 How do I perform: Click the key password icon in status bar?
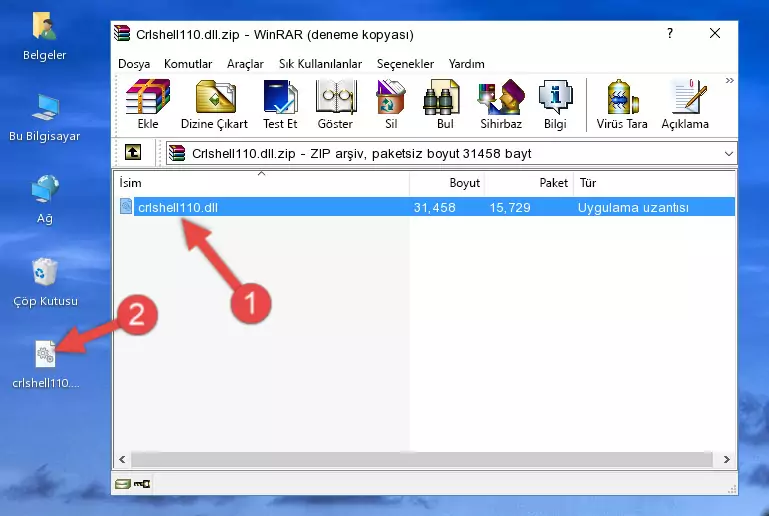tap(142, 484)
